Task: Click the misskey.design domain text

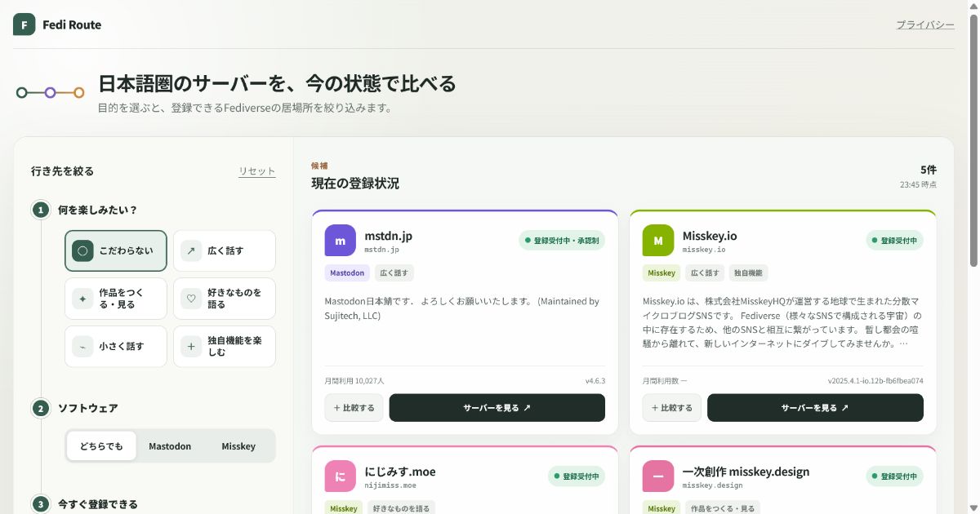Action: pos(713,485)
